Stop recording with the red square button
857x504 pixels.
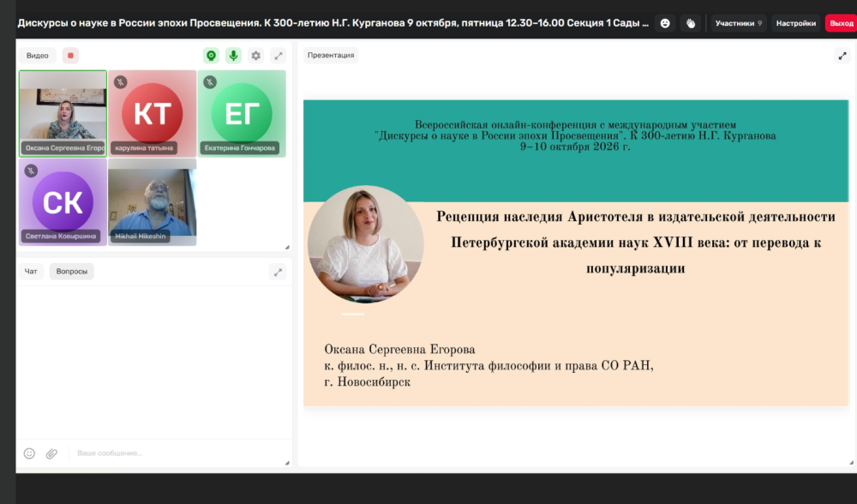click(70, 55)
